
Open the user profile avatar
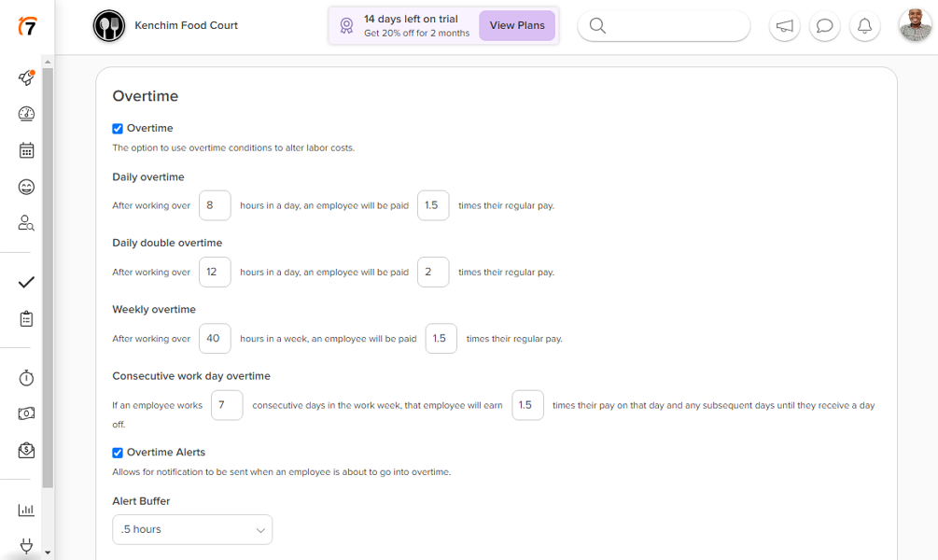(x=916, y=26)
